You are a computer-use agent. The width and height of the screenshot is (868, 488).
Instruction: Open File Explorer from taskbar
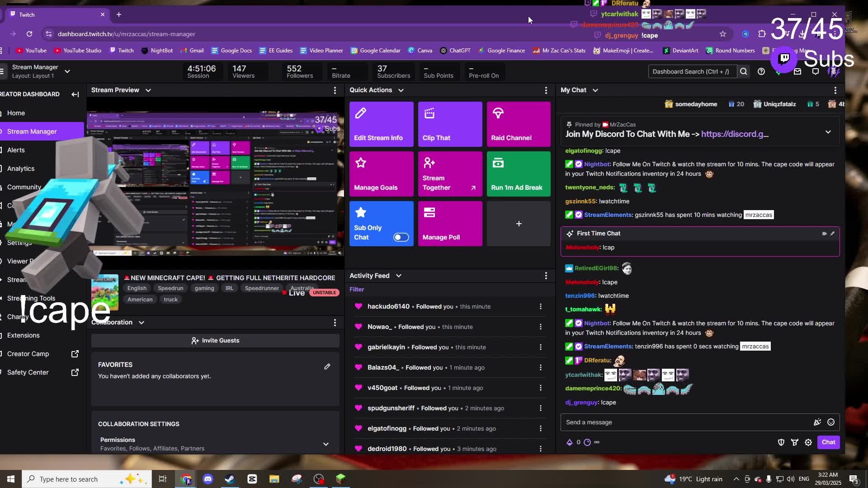point(274,479)
